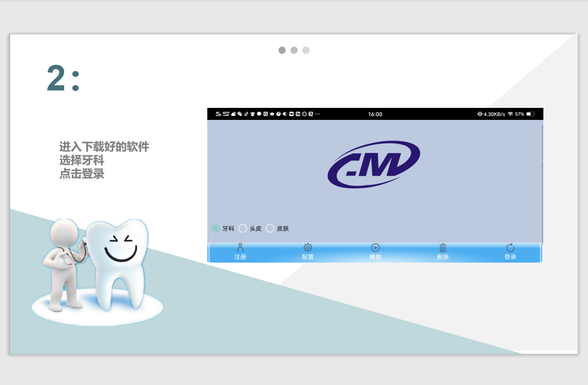Click the muted speaker status icon
This screenshot has width=588, height=385.
point(285,114)
